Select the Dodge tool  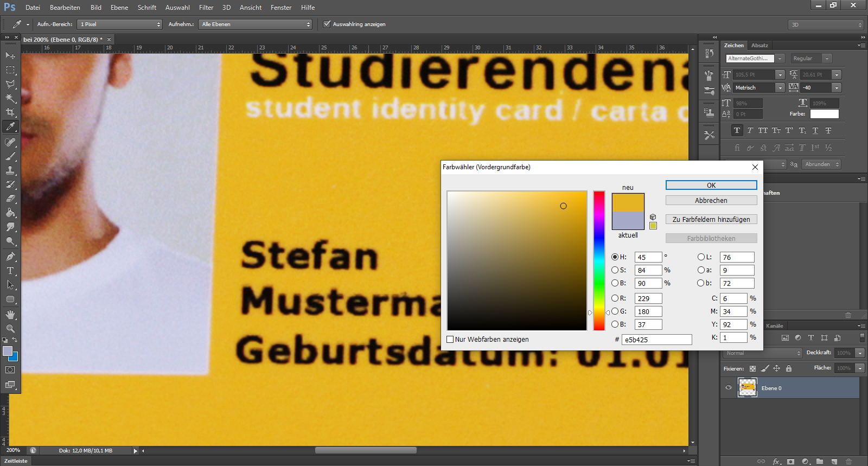(10, 241)
